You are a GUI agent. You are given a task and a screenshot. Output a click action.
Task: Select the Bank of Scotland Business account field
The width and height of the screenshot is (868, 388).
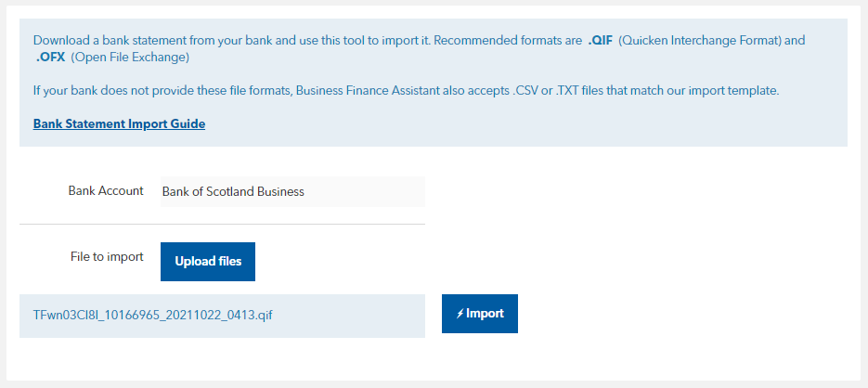click(x=292, y=191)
